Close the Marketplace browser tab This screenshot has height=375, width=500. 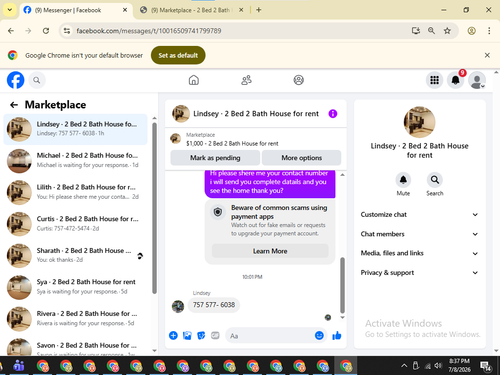click(241, 10)
